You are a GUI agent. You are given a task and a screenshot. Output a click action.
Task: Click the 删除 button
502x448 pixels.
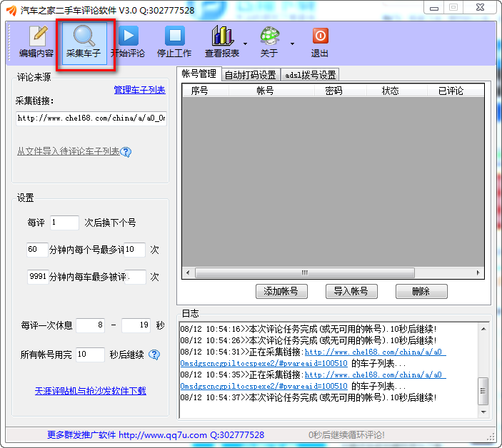(421, 291)
